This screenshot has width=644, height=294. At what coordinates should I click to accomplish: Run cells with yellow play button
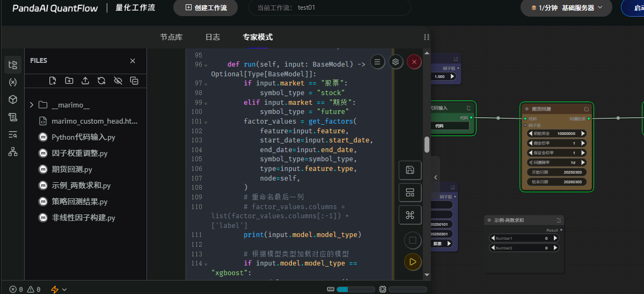[x=412, y=262]
